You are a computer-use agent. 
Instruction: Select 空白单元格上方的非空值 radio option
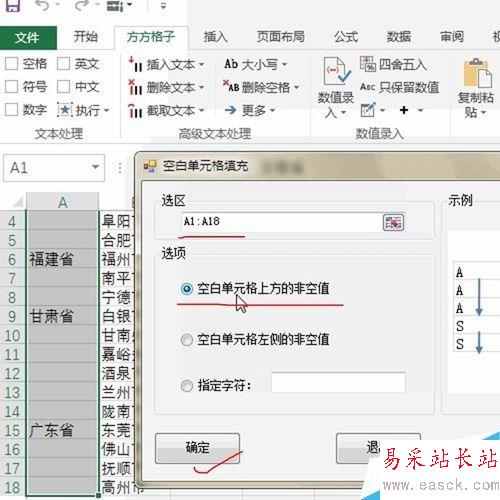pos(187,289)
